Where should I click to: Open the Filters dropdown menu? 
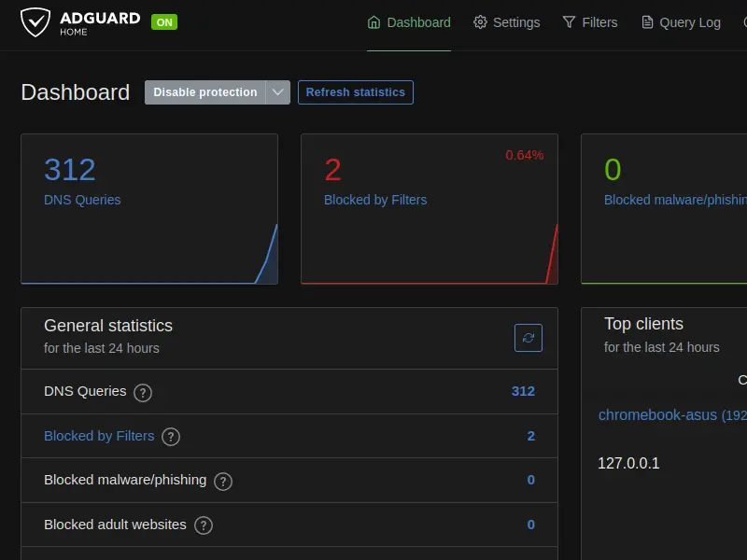pos(590,22)
